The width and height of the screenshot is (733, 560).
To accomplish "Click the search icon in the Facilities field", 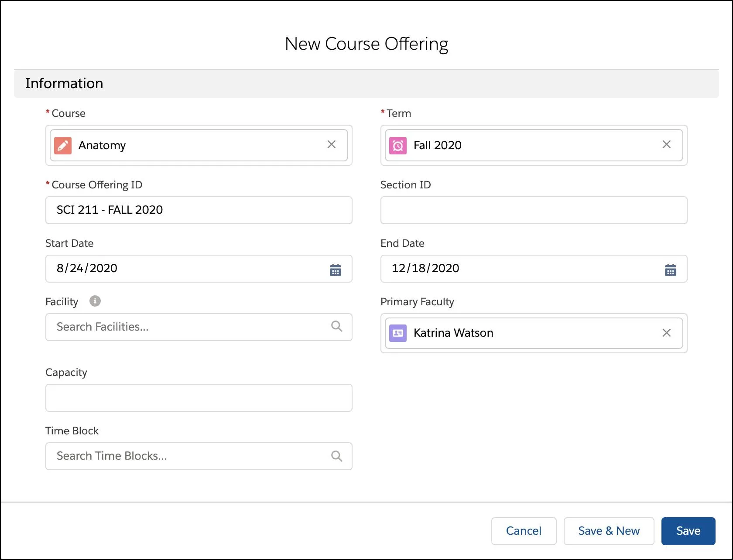I will (336, 326).
